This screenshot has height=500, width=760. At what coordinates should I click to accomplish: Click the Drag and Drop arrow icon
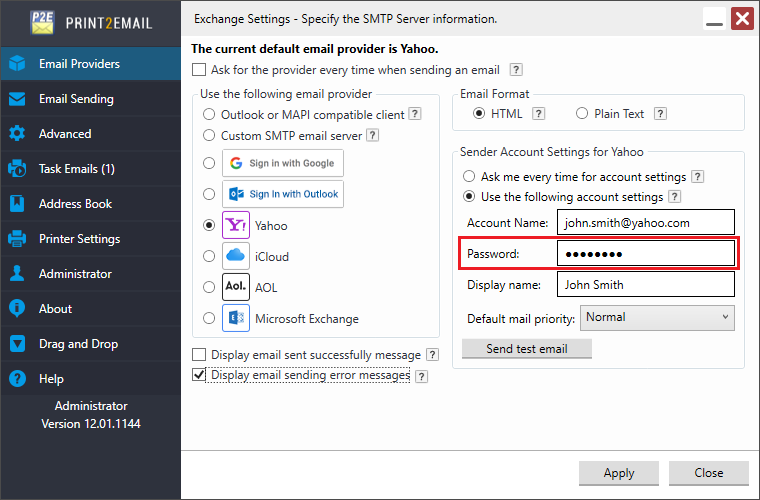tap(17, 344)
